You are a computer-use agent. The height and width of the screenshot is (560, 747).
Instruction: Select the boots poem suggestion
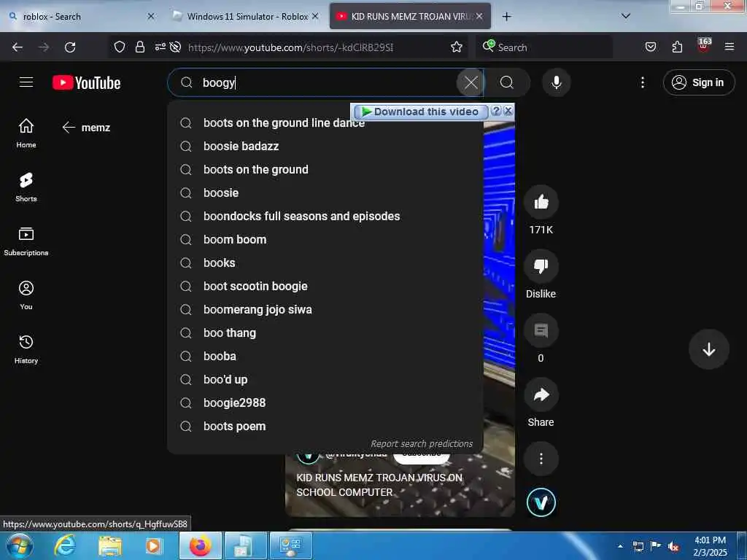(x=325, y=426)
